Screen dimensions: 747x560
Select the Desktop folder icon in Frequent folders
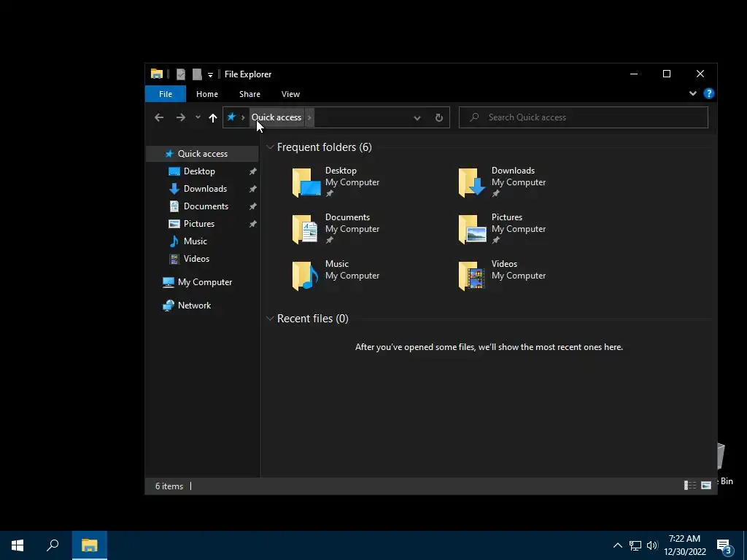(x=306, y=182)
